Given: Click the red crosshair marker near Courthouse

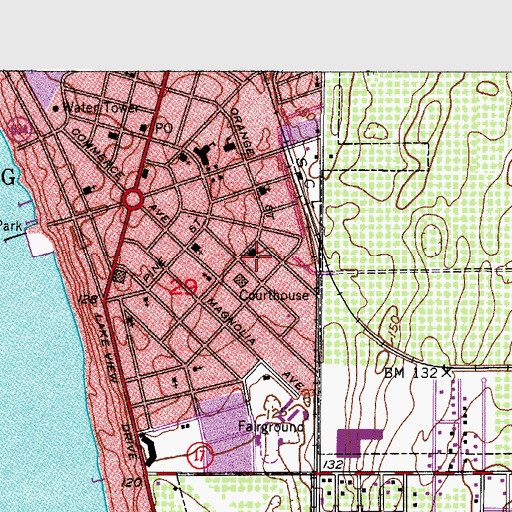Looking at the screenshot, I should point(256,256).
